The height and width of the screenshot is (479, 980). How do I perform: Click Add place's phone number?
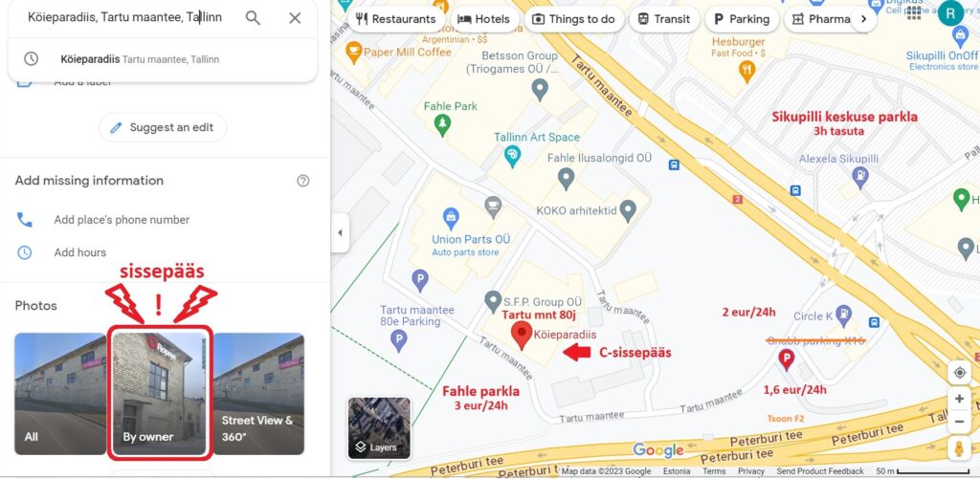(x=122, y=220)
